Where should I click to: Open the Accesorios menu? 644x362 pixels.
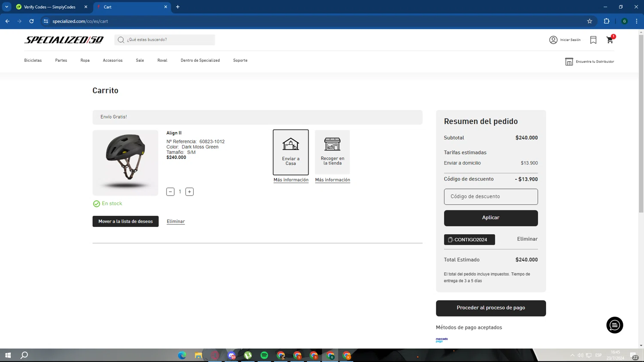[112, 60]
